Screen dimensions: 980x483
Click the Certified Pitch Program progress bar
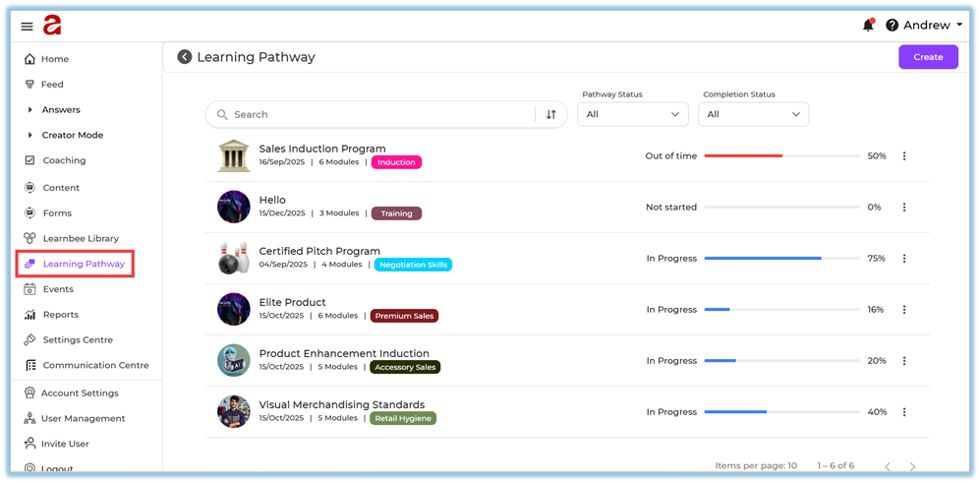click(782, 259)
